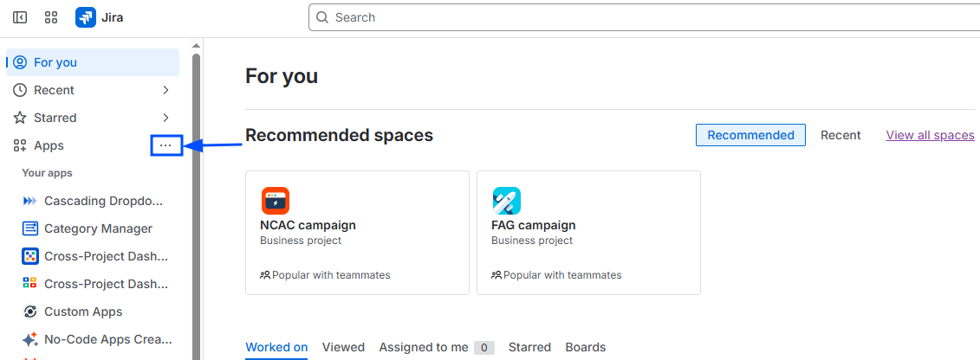This screenshot has width=980, height=360.
Task: Select the Assigned to me tab
Action: click(x=424, y=347)
